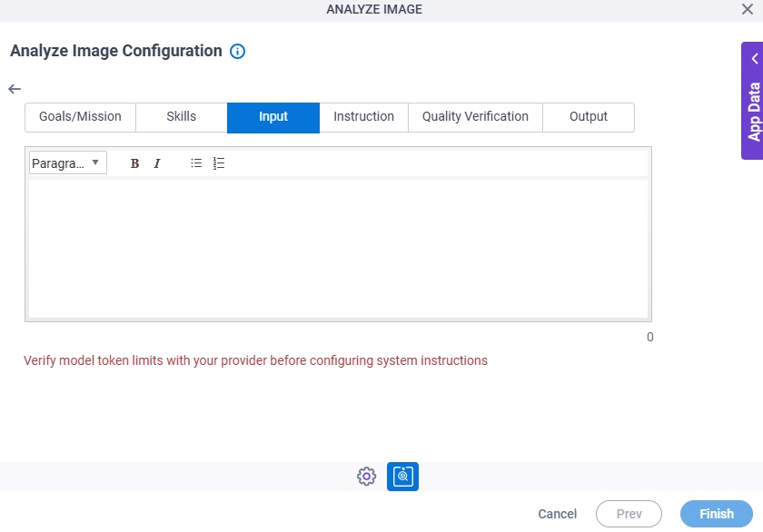This screenshot has width=763, height=532.
Task: Click the Cancel button
Action: click(x=557, y=514)
